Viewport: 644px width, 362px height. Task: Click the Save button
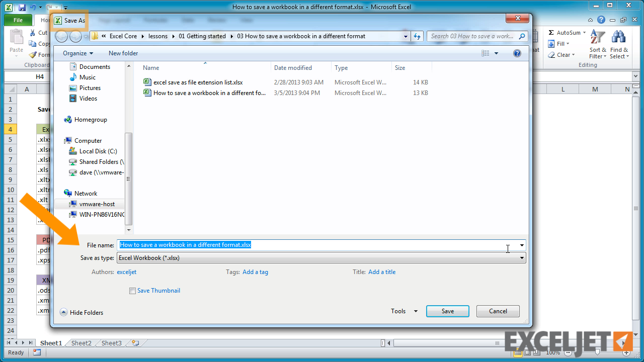(x=448, y=311)
